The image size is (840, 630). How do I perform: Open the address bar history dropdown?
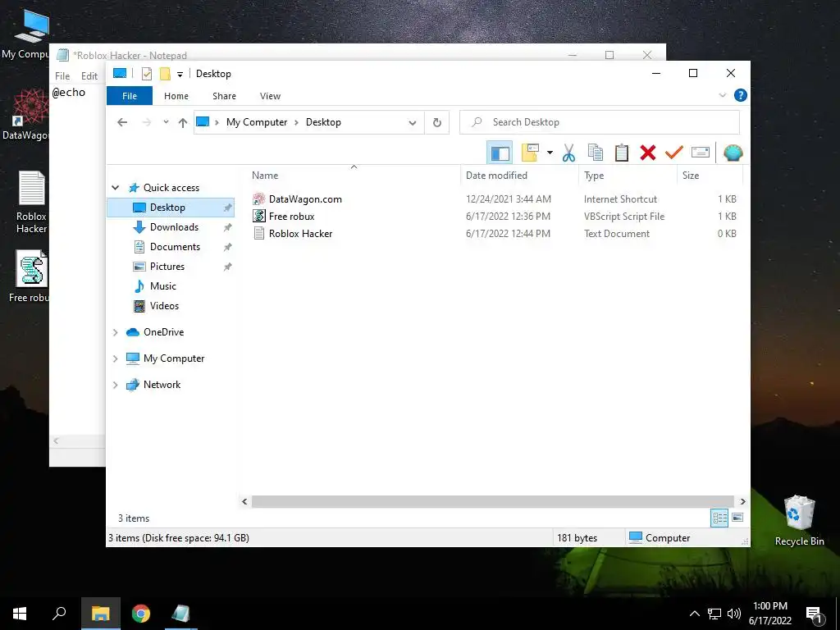412,122
